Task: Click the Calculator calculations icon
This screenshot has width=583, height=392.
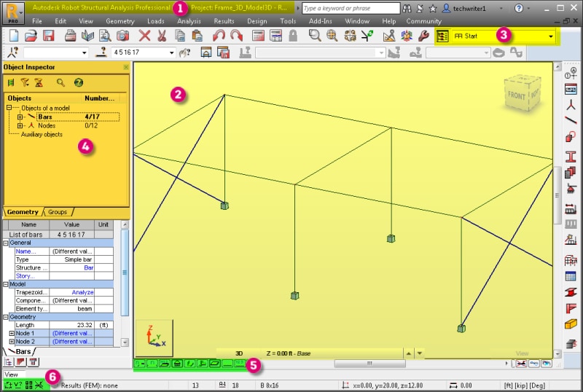Action: point(258,36)
